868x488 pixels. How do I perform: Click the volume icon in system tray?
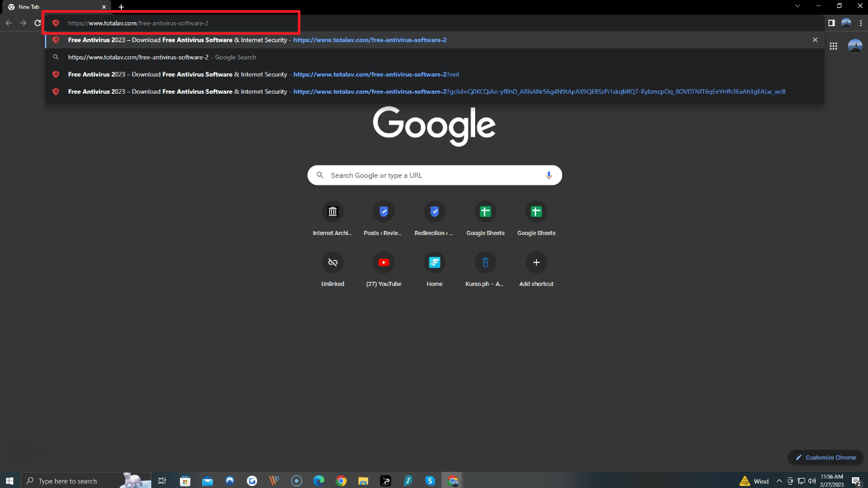812,481
